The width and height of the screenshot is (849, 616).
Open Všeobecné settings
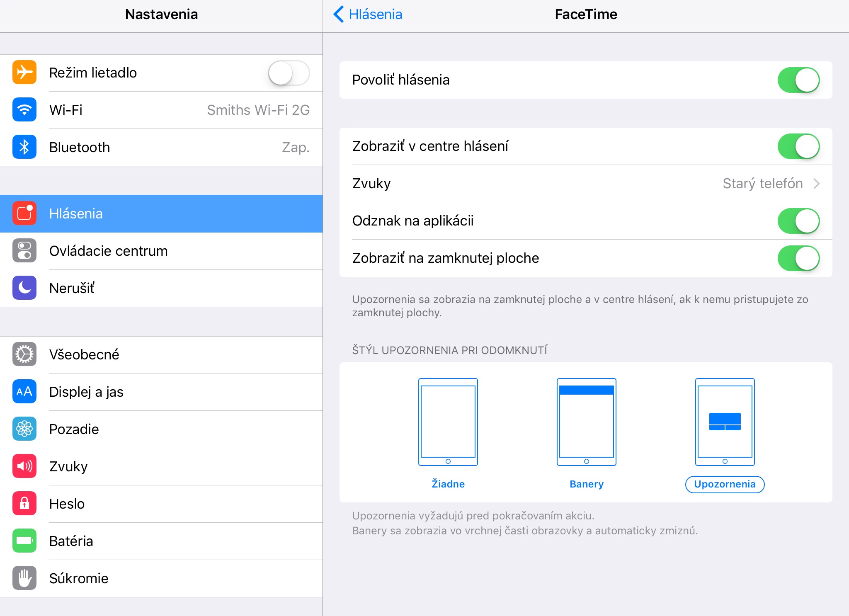point(161,354)
